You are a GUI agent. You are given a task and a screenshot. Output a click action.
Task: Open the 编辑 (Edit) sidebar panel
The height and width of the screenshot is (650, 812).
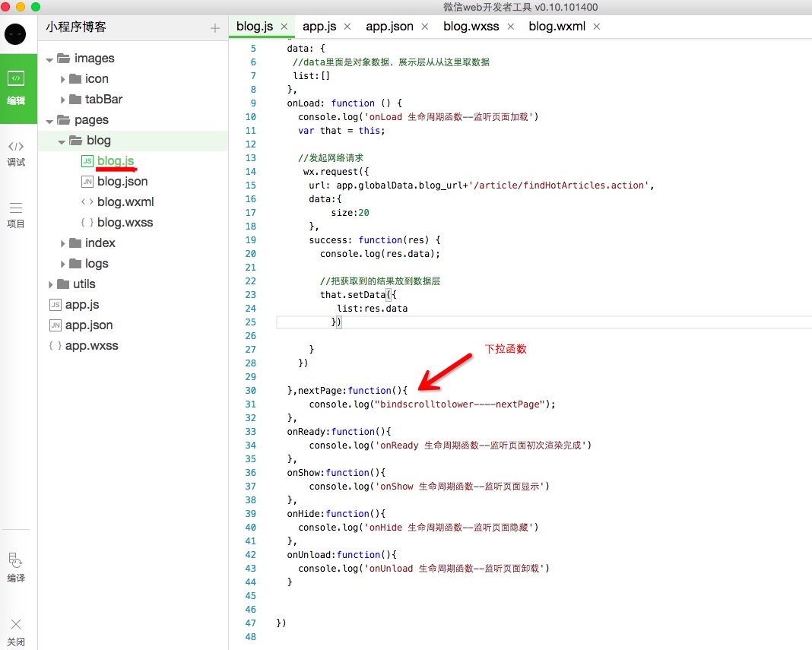coord(17,87)
